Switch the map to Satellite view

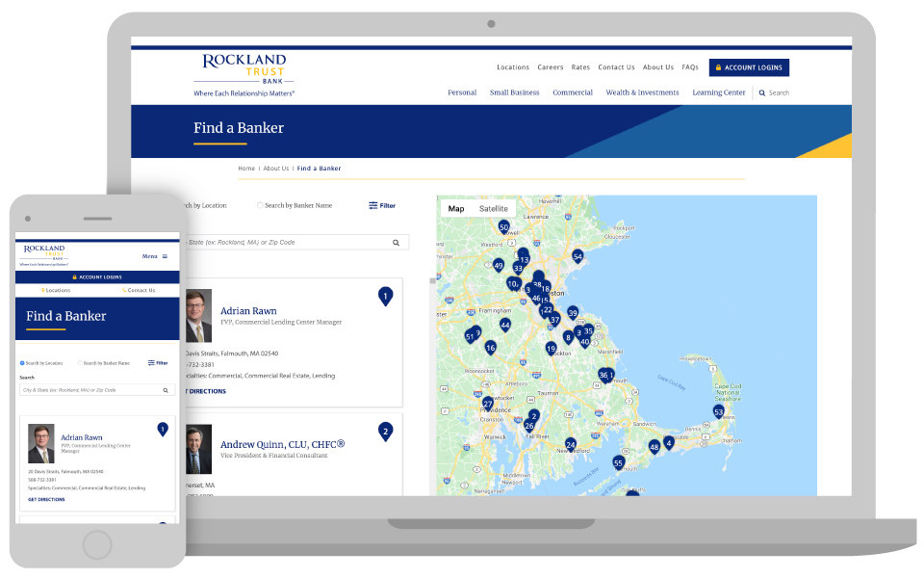coord(493,209)
